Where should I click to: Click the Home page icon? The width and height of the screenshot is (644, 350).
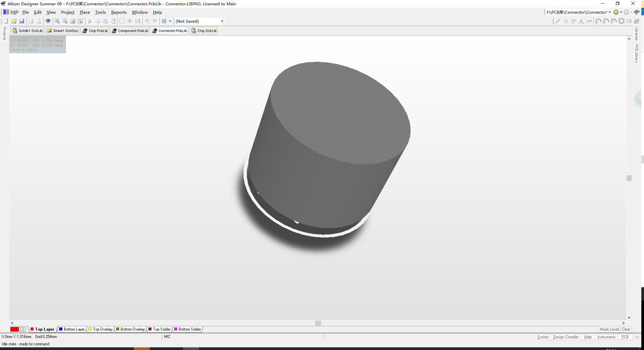click(637, 12)
